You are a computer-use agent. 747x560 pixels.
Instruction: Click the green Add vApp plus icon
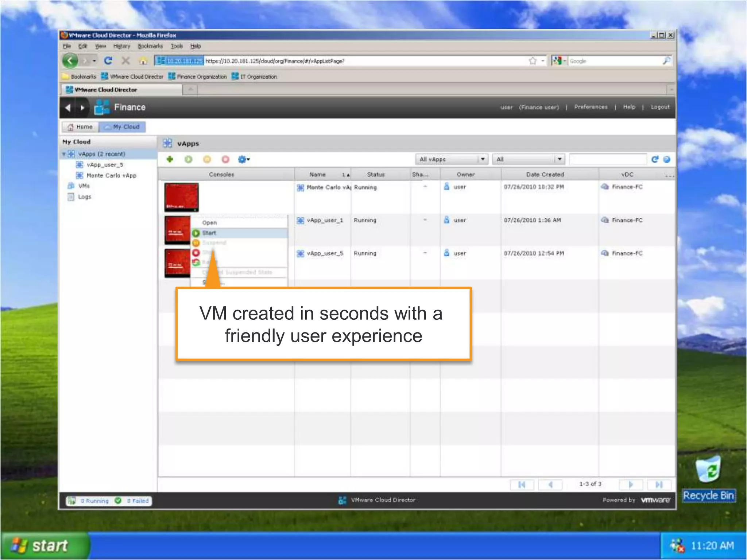[x=170, y=159]
